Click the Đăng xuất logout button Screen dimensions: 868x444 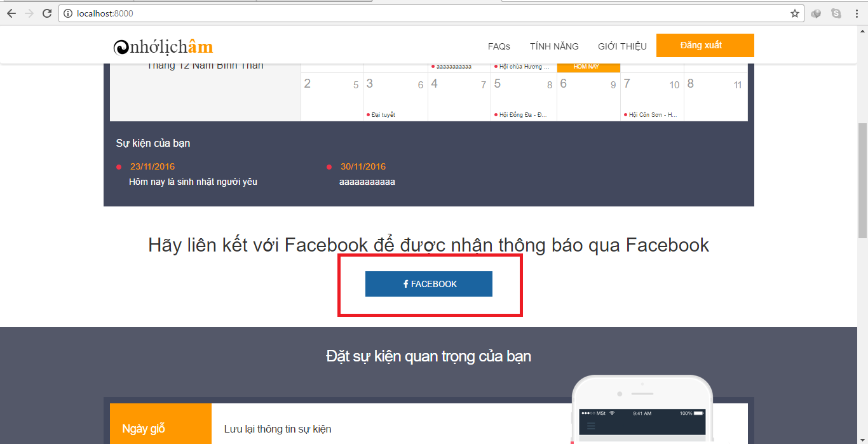[705, 45]
